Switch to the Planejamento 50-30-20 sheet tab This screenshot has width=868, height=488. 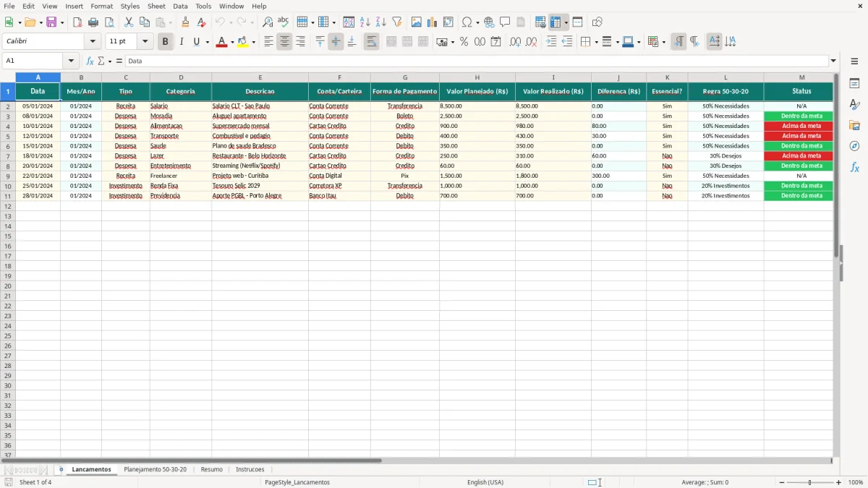click(155, 469)
